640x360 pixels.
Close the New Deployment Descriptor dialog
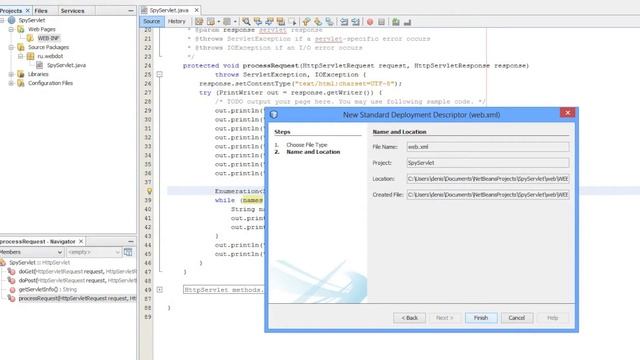567,113
